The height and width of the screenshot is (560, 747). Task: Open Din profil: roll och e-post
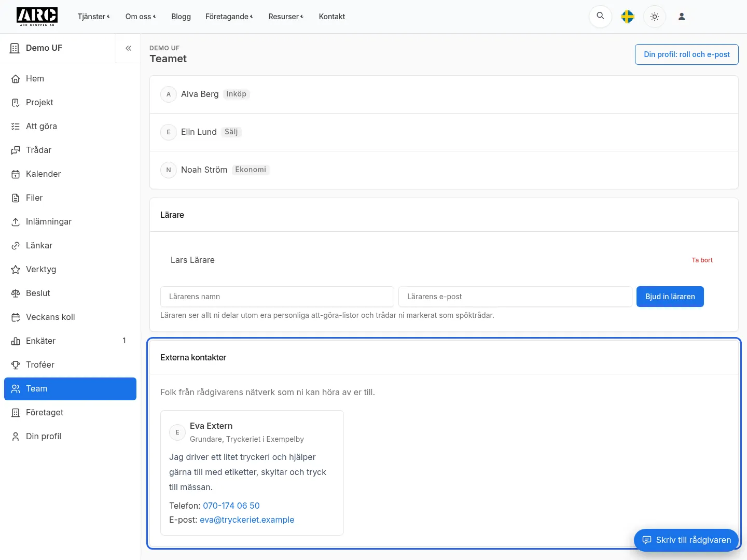pyautogui.click(x=687, y=54)
